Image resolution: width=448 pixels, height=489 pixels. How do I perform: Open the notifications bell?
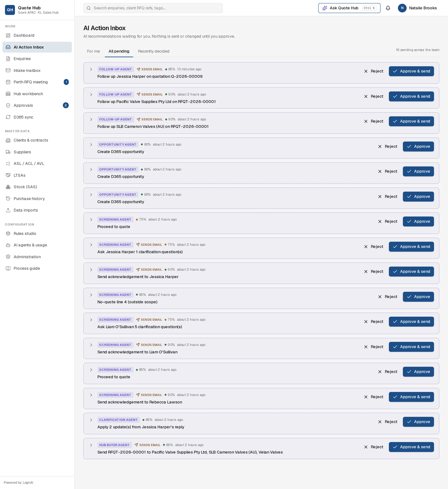pos(388,8)
